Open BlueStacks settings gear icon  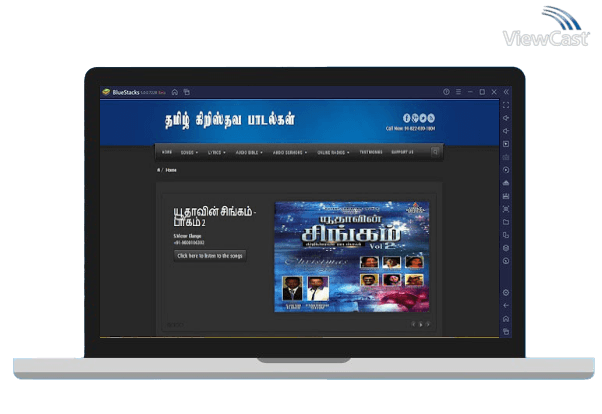[x=506, y=293]
